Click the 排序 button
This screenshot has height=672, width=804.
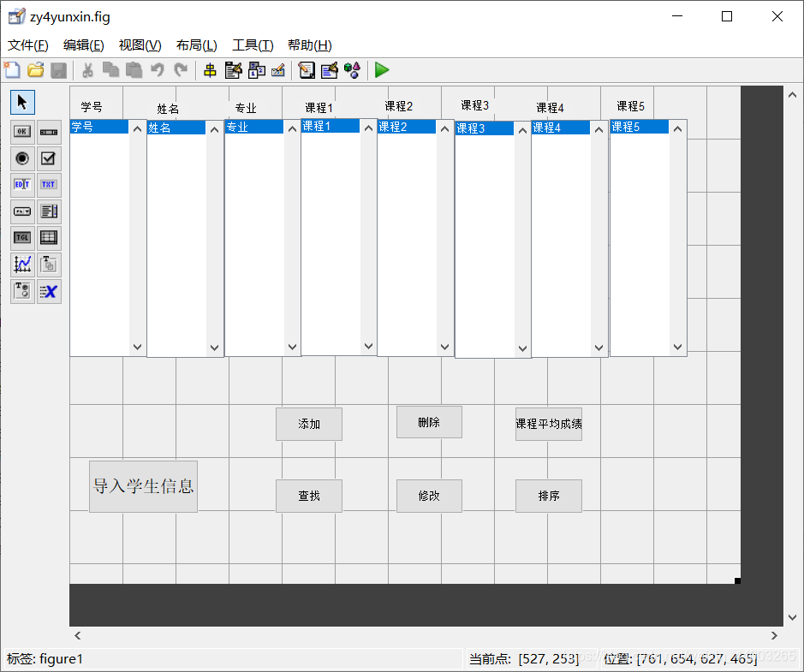[x=549, y=496]
